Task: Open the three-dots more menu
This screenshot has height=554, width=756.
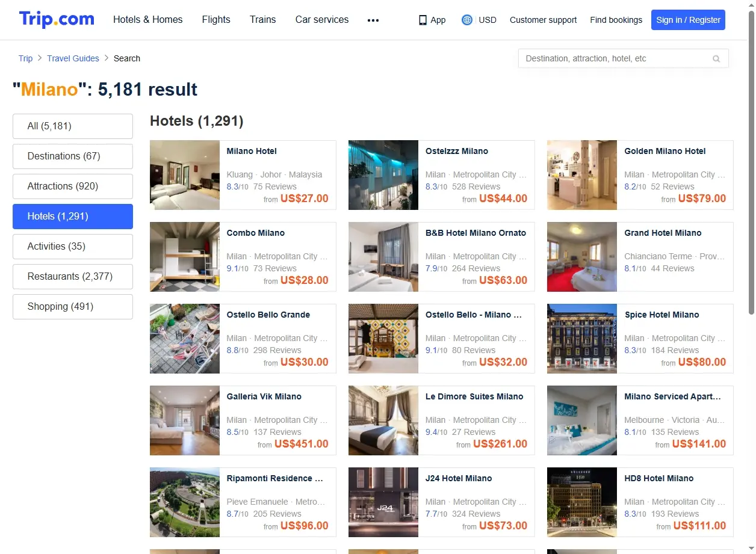Action: tap(373, 20)
